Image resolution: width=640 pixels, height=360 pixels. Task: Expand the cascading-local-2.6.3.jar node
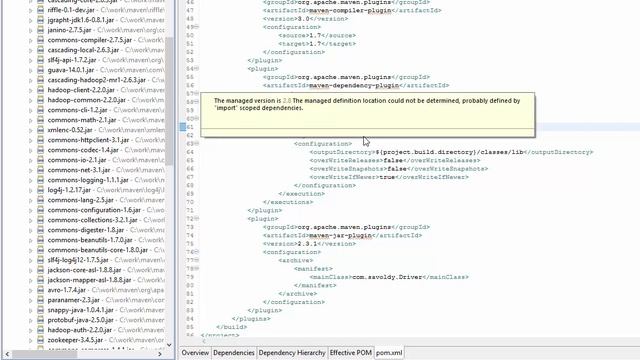click(x=31, y=50)
